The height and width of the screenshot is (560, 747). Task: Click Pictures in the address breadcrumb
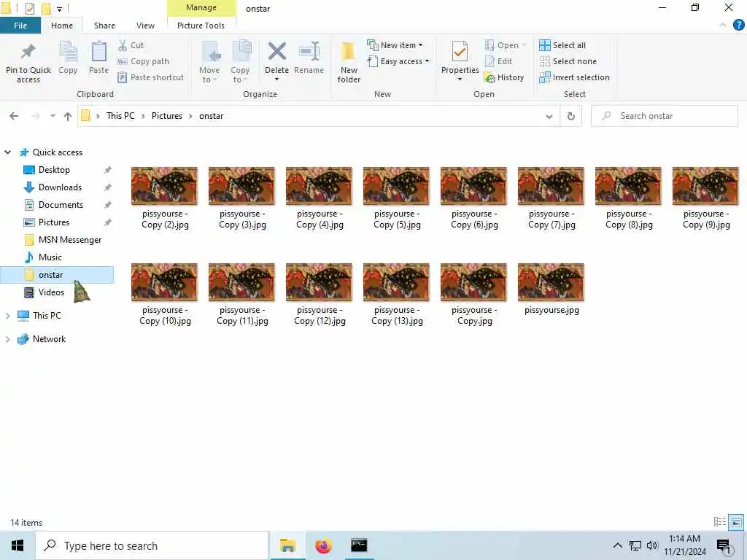click(167, 116)
